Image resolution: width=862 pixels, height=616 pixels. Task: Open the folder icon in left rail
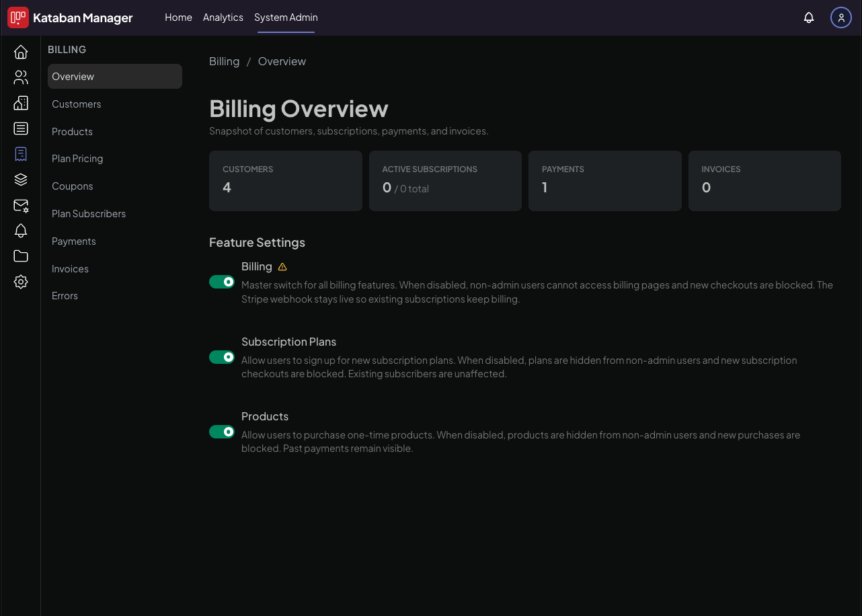tap(21, 256)
